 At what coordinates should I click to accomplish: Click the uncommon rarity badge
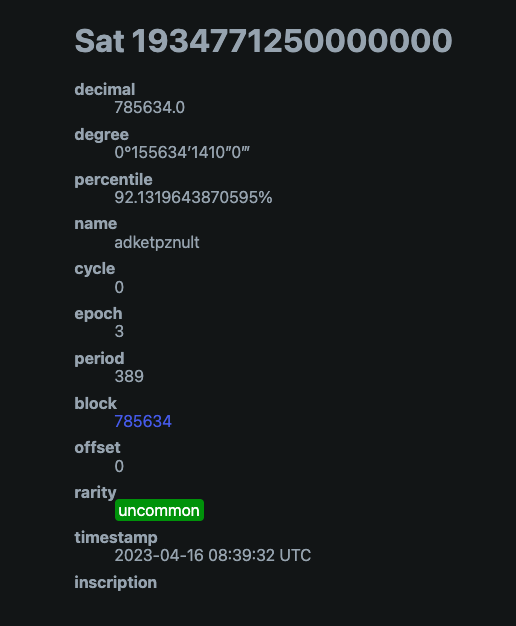tap(159, 510)
